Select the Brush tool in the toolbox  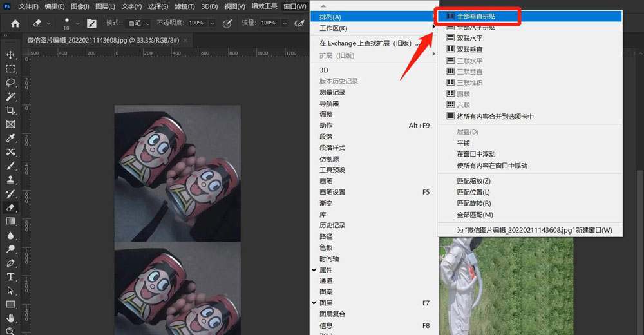point(11,166)
